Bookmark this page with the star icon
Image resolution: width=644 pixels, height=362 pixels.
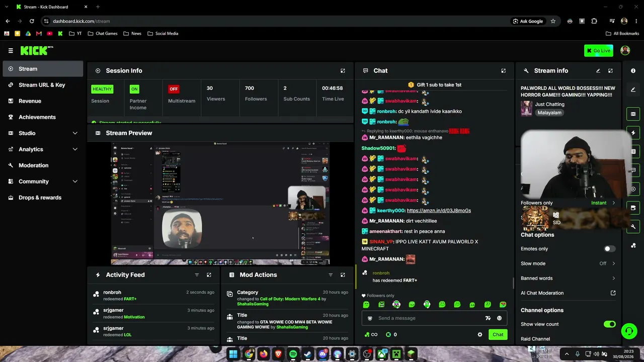(553, 21)
